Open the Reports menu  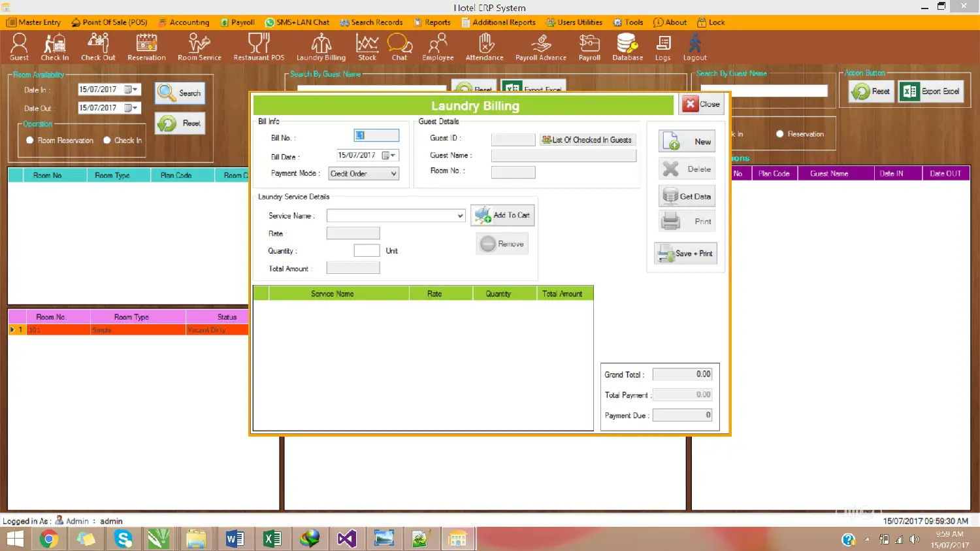432,22
